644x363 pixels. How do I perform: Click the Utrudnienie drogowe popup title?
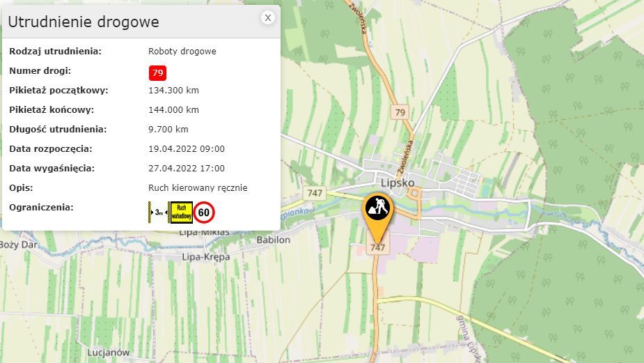click(84, 22)
